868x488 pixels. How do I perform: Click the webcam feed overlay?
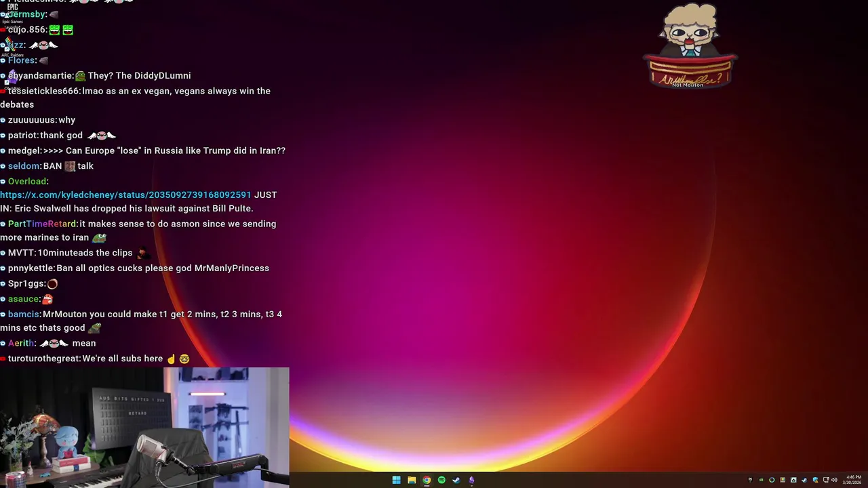pyautogui.click(x=144, y=428)
